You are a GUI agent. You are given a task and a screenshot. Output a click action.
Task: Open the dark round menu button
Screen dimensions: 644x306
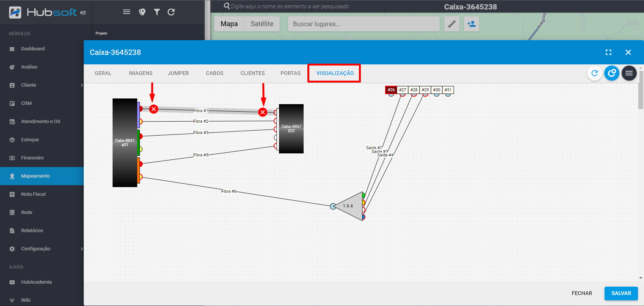coord(629,73)
